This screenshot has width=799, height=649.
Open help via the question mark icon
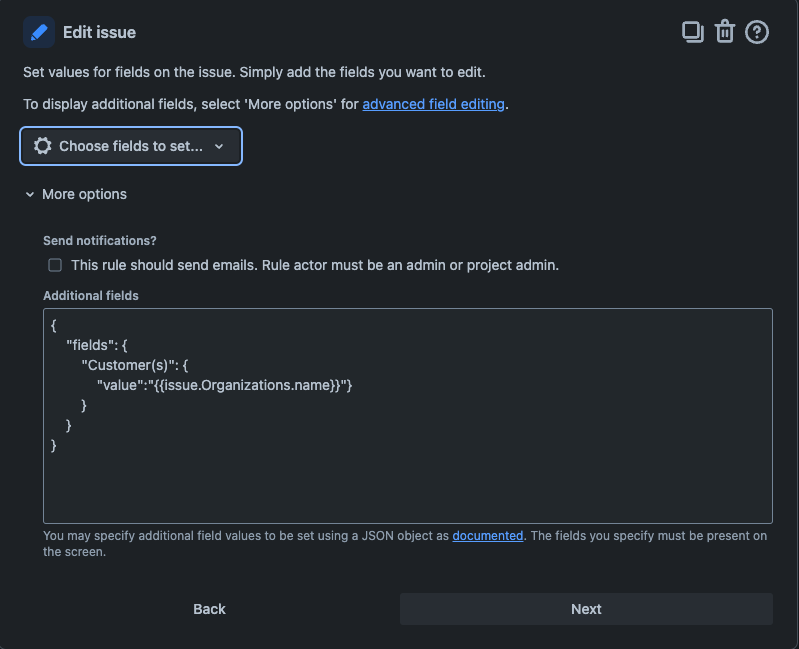757,32
